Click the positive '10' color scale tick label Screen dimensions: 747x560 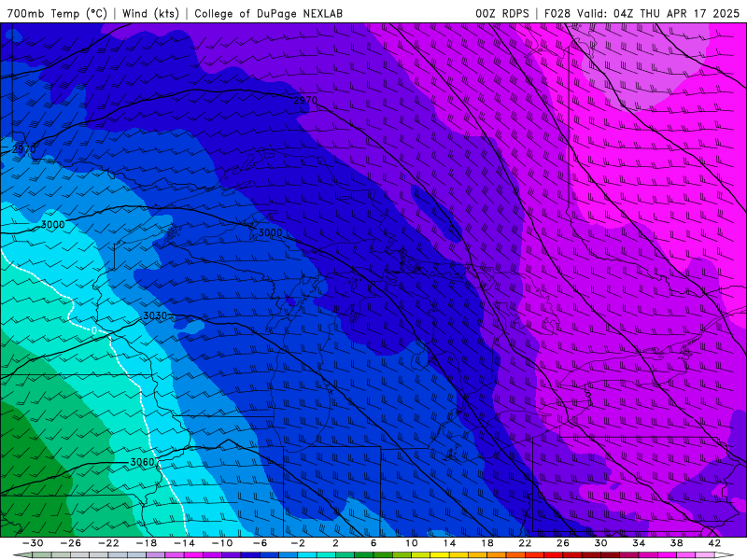[412, 543]
